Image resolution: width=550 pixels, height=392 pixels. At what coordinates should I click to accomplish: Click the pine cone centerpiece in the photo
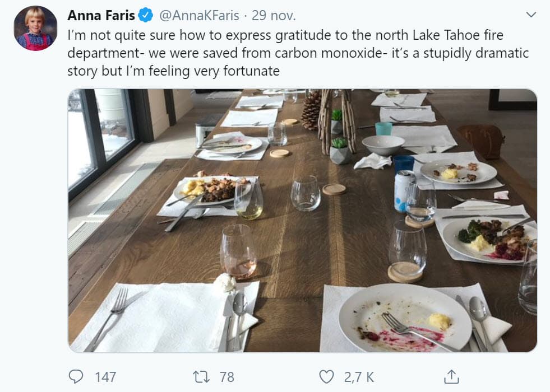311,110
